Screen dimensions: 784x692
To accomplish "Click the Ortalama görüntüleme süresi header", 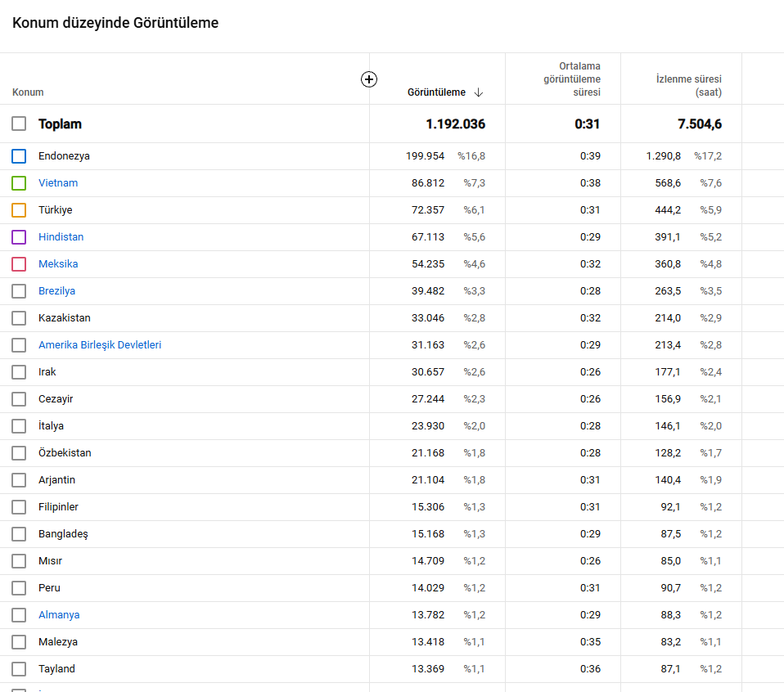I will (x=572, y=79).
